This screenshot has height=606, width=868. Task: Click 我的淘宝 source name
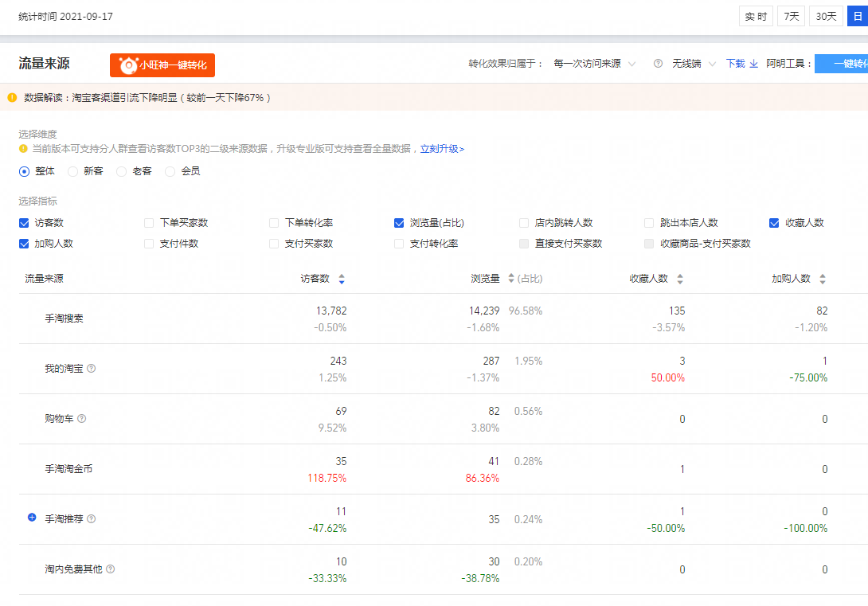coord(65,369)
